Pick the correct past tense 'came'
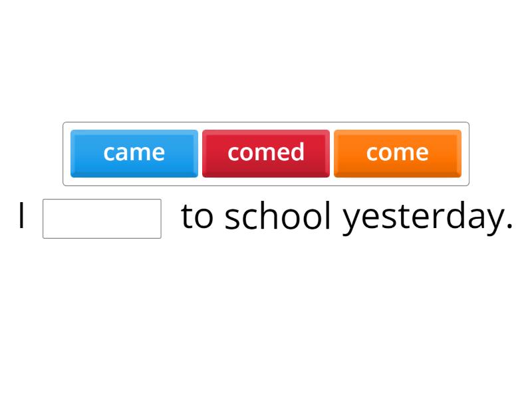Screen dimensions: 532x399 pyautogui.click(x=134, y=153)
